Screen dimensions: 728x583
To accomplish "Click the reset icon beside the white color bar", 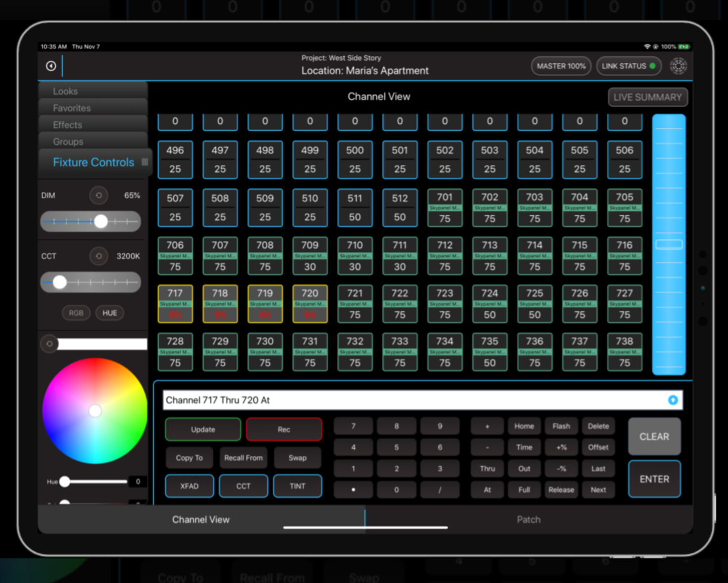I will tap(49, 344).
